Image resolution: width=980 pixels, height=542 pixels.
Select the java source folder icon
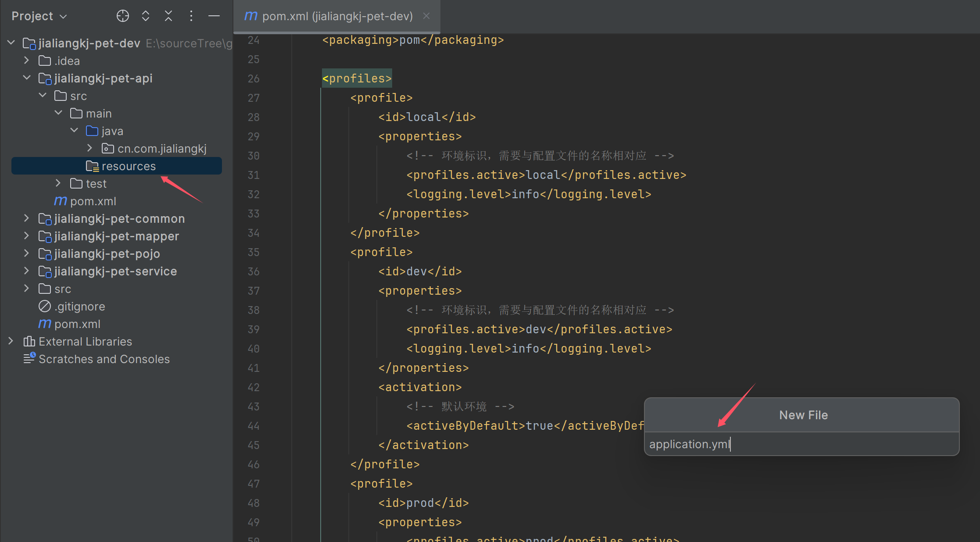click(92, 131)
